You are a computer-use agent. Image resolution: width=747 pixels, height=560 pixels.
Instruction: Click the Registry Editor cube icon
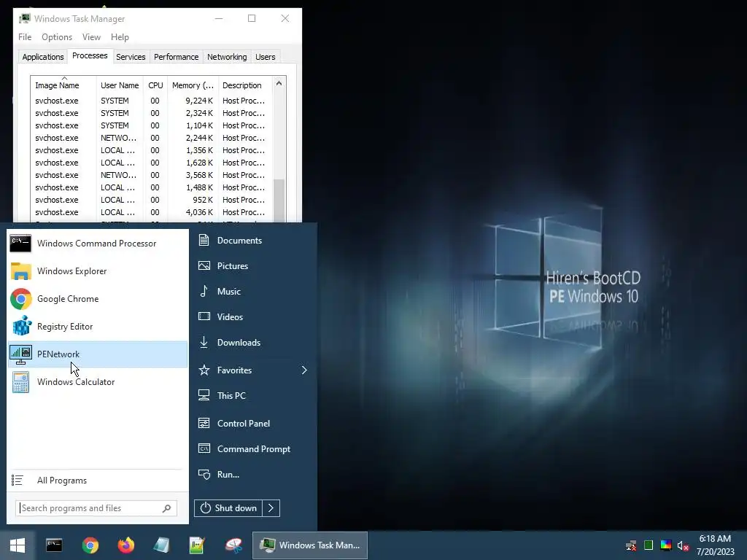(x=20, y=327)
